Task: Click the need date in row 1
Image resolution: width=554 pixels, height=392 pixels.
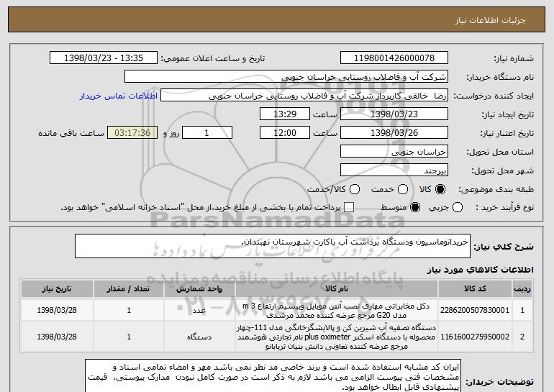Action: coord(57,310)
